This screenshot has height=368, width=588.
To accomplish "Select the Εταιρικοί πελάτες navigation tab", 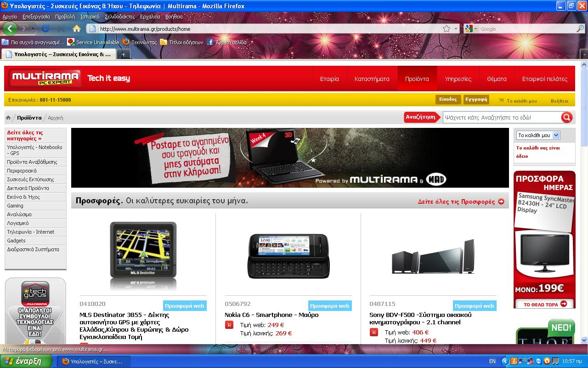I will (545, 79).
